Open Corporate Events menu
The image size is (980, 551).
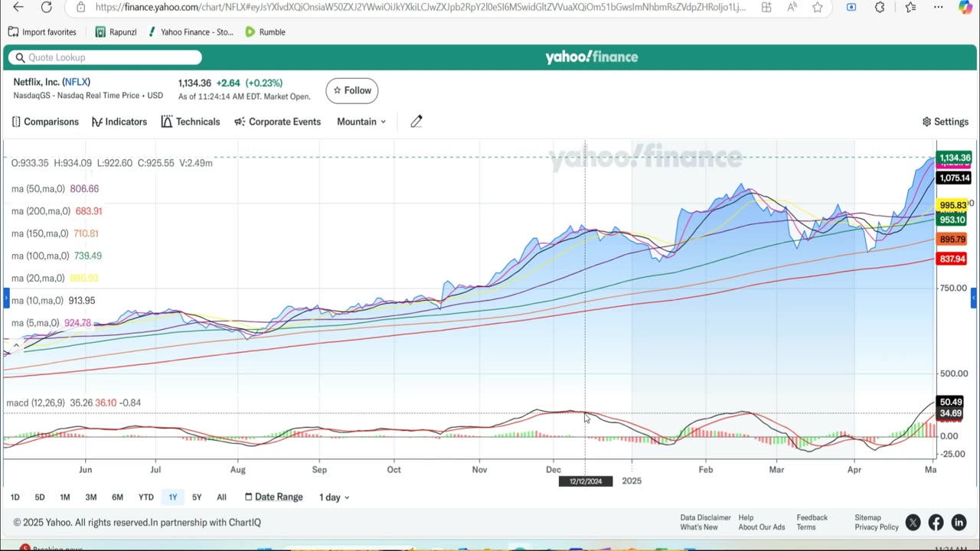tap(277, 122)
